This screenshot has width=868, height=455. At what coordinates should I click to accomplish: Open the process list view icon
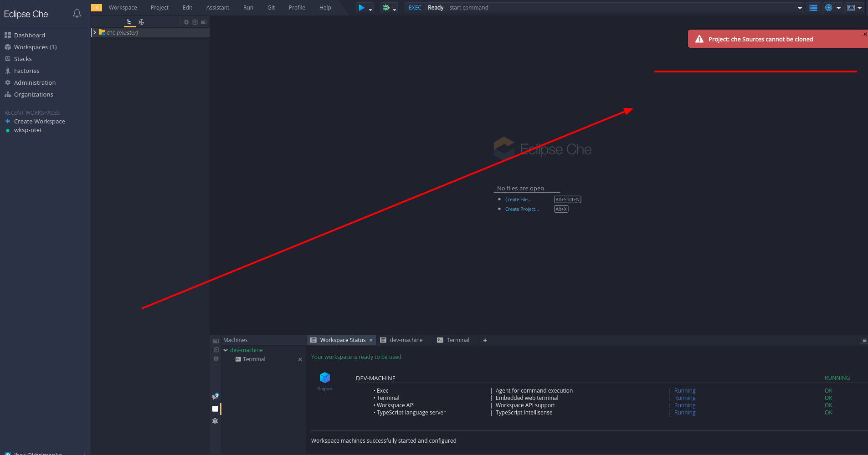[813, 8]
